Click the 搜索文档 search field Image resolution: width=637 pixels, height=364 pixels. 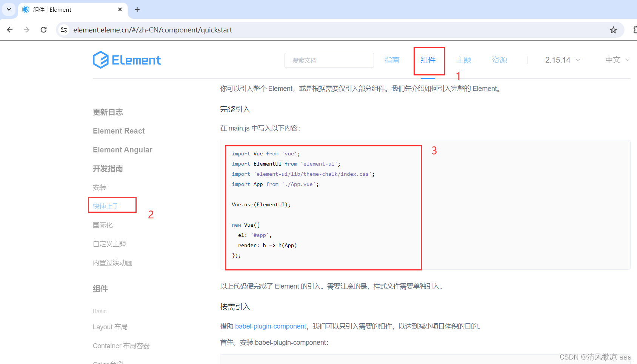(x=329, y=60)
